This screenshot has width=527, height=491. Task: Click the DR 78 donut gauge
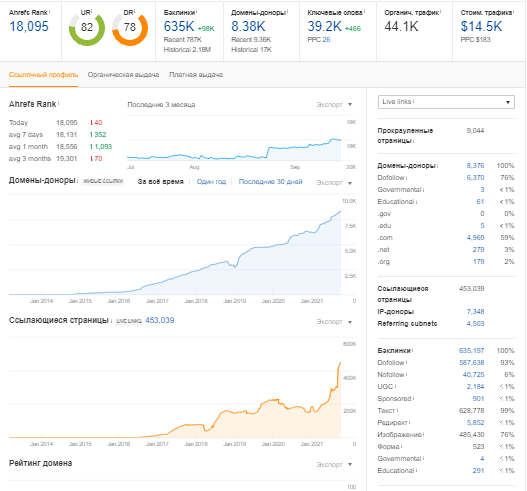coord(130,28)
